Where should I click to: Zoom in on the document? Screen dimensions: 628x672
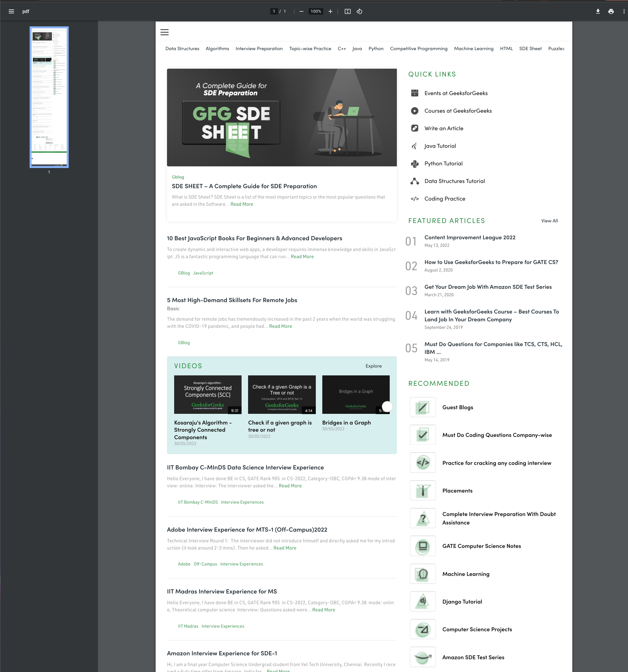(330, 11)
